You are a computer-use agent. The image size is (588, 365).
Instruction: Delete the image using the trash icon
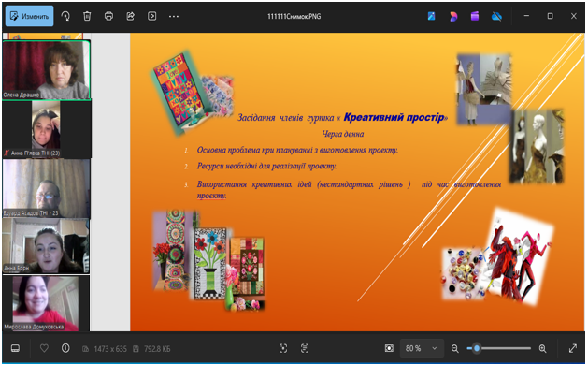87,16
